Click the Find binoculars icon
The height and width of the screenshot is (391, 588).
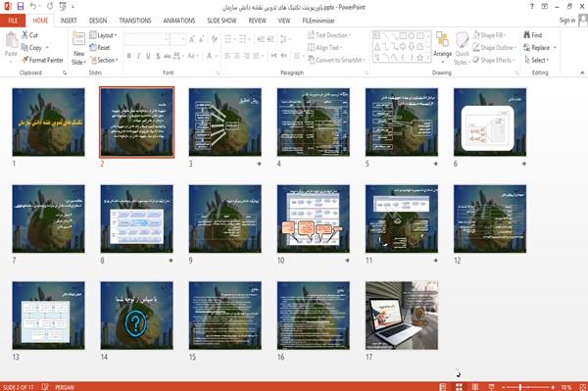pyautogui.click(x=527, y=35)
